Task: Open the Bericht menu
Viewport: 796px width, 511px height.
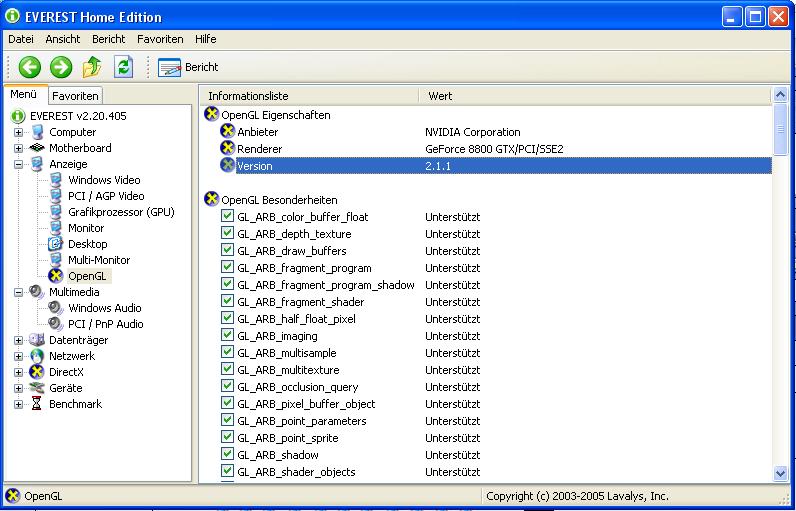Action: pyautogui.click(x=109, y=39)
